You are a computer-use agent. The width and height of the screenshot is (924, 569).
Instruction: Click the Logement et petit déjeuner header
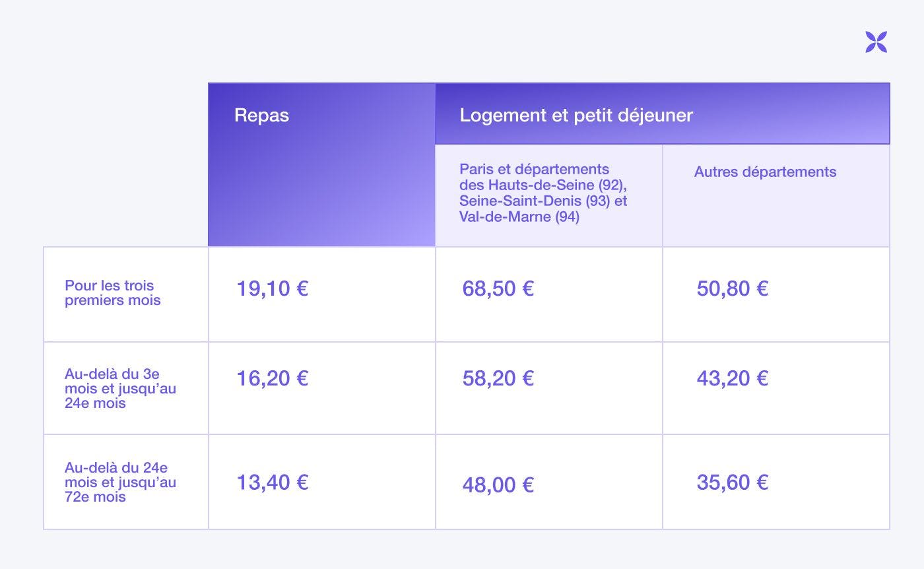663,114
